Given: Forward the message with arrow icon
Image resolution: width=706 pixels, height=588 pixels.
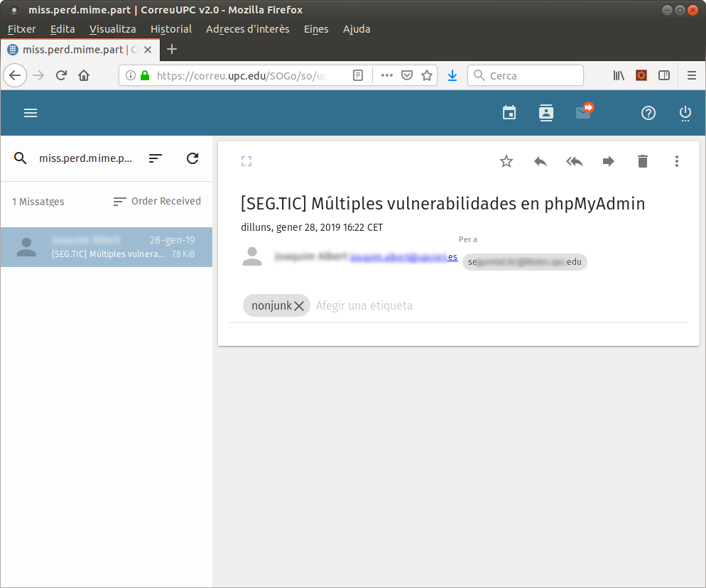Looking at the screenshot, I should [608, 161].
